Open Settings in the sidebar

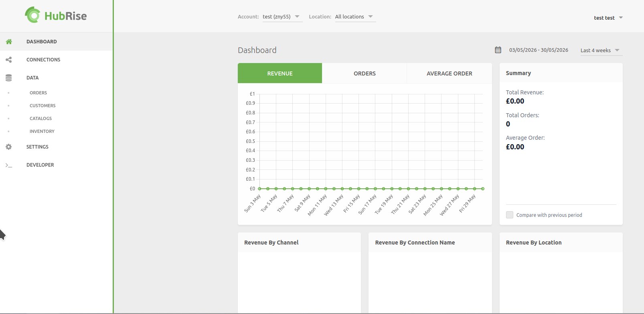coord(56,147)
